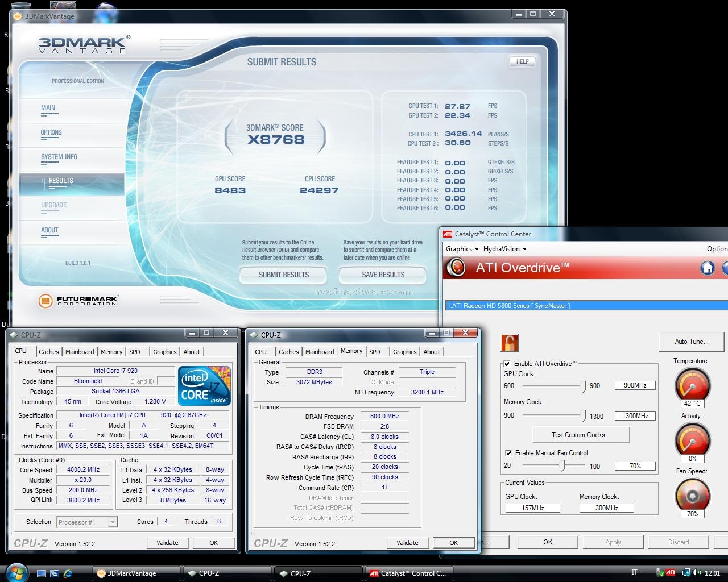Screen dimensions: 728x582
Task: Click HELP button in 3DMark Vantage
Action: pos(522,61)
